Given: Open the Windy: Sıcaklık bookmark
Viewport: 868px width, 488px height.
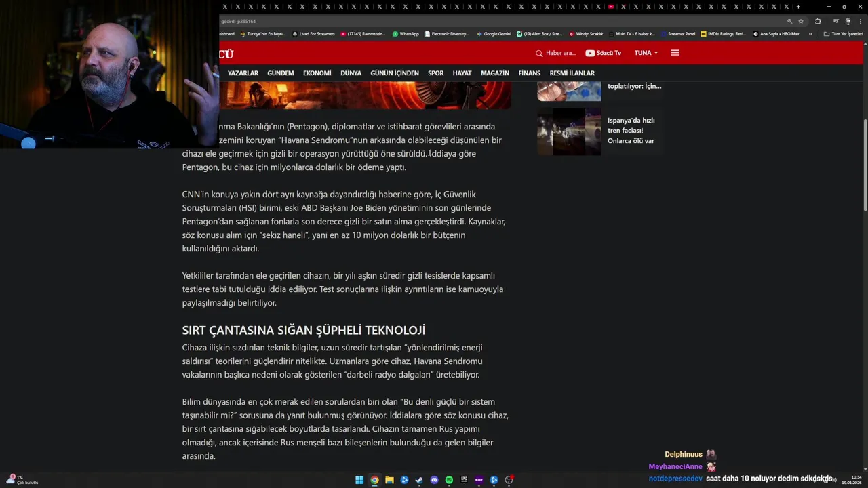Looking at the screenshot, I should tap(586, 34).
